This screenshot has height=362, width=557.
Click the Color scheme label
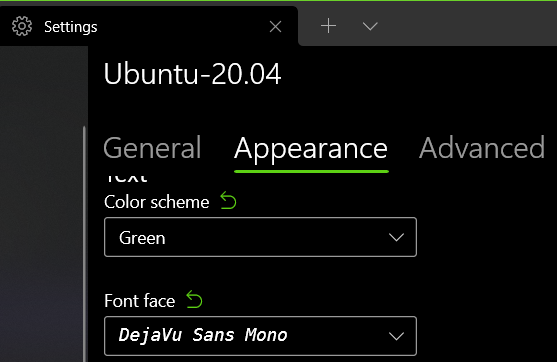click(157, 202)
